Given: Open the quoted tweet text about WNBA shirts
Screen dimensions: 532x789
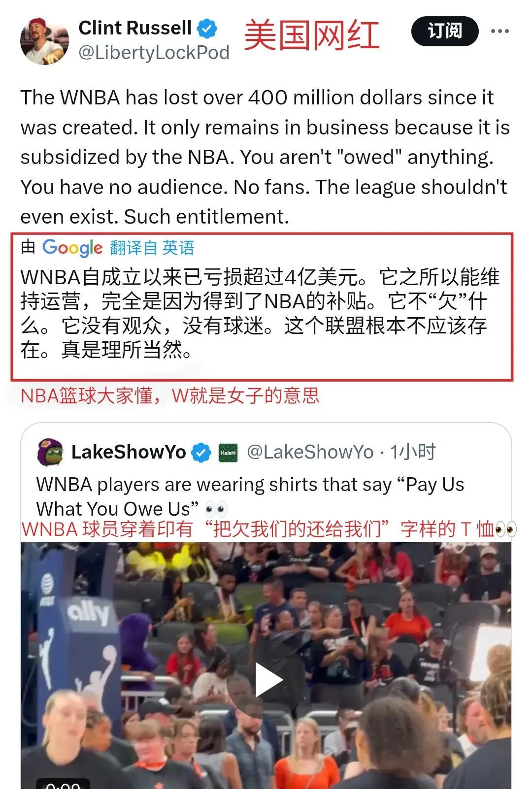Looking at the screenshot, I should coord(250,496).
